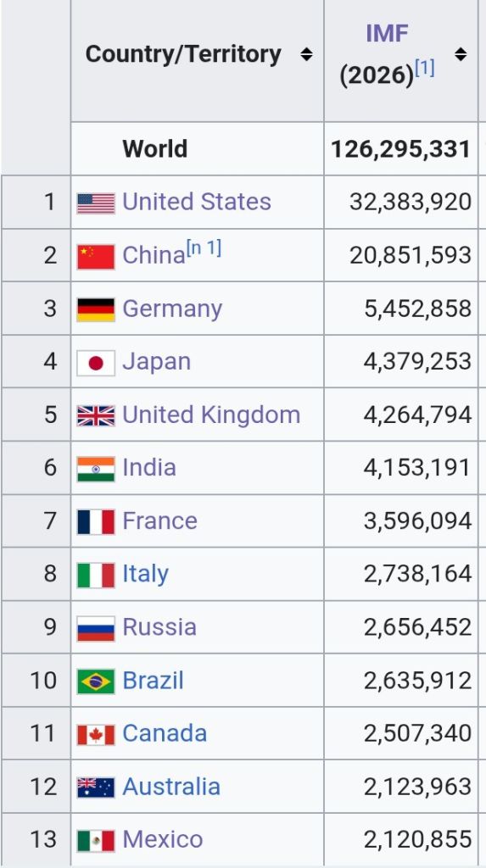
Task: Open the [1] reference next to 2026
Action: (x=424, y=68)
